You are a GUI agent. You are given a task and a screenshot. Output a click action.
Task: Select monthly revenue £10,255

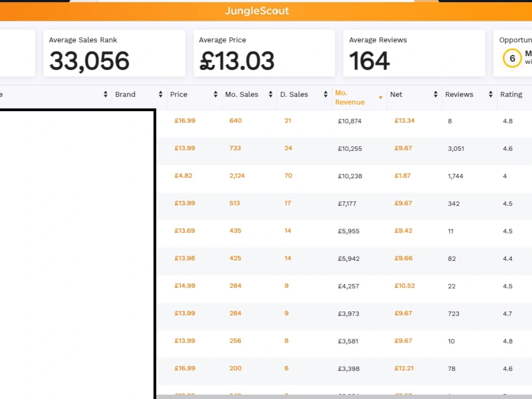pyautogui.click(x=350, y=148)
